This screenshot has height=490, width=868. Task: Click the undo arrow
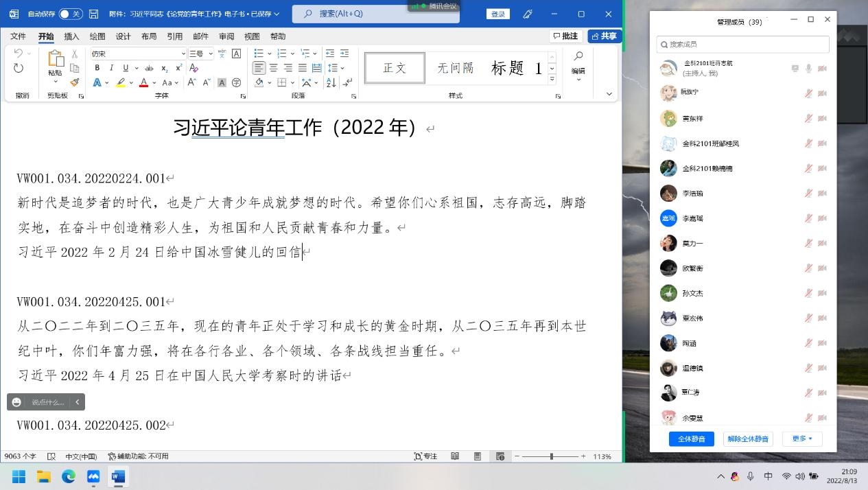[x=19, y=53]
